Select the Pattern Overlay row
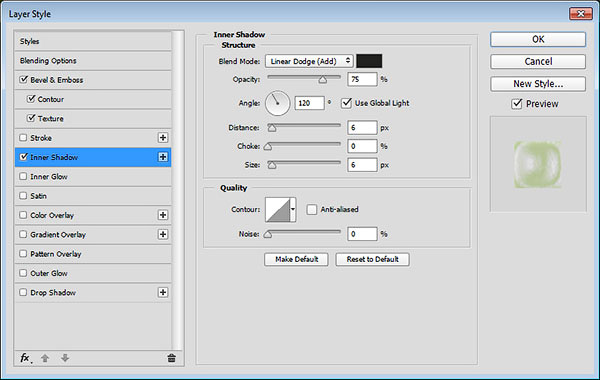 (93, 254)
